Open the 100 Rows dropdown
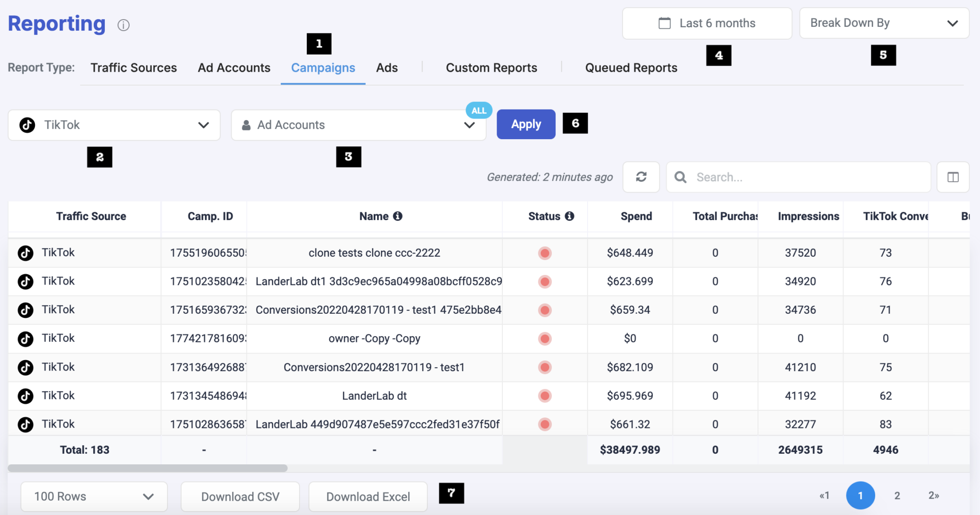The width and height of the screenshot is (980, 515). (x=94, y=496)
